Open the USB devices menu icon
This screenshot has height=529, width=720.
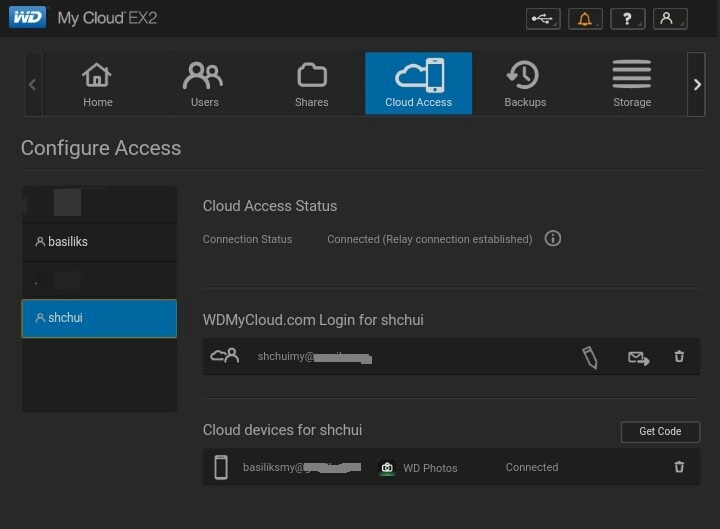click(543, 19)
